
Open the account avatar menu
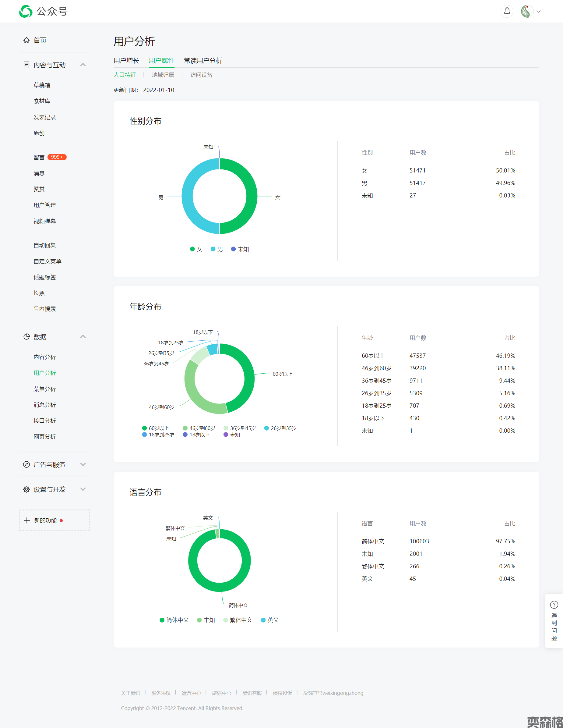pos(527,11)
